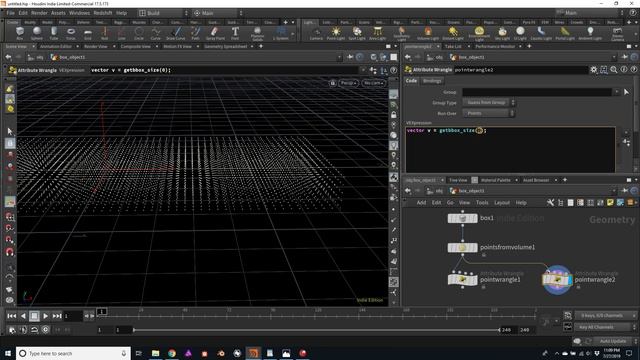Select the Font shelf tool
Screen dimensions: 640x360
coord(235,33)
